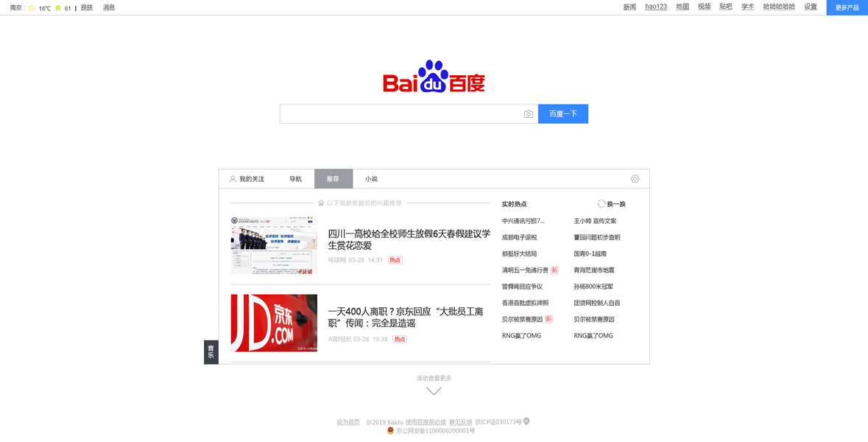Click the 百度一下 search button

click(563, 113)
